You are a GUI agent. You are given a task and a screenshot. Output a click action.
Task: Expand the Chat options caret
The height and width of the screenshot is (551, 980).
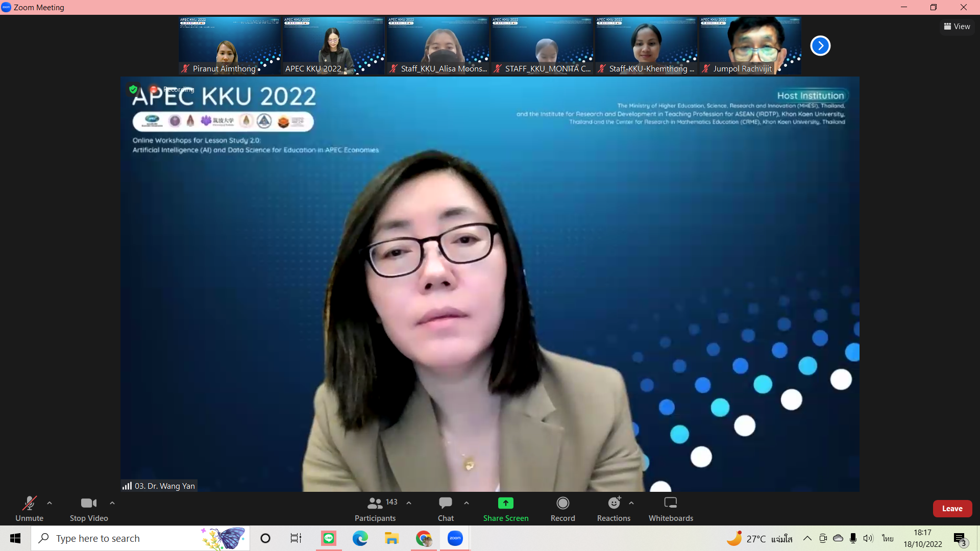click(467, 503)
